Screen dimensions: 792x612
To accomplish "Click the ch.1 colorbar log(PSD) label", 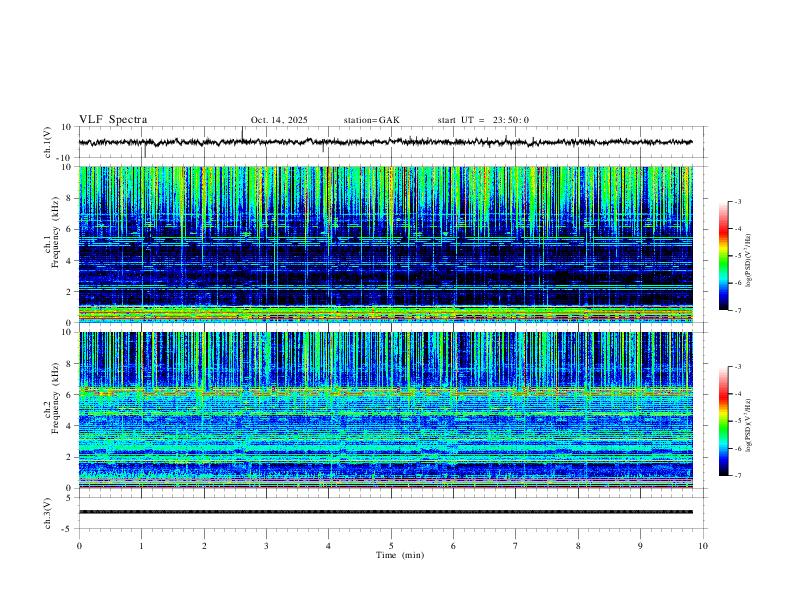I will point(749,260).
